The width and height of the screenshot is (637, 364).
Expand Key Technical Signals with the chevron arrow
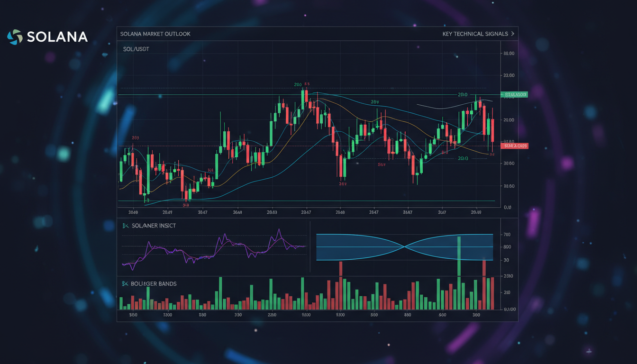click(x=512, y=34)
